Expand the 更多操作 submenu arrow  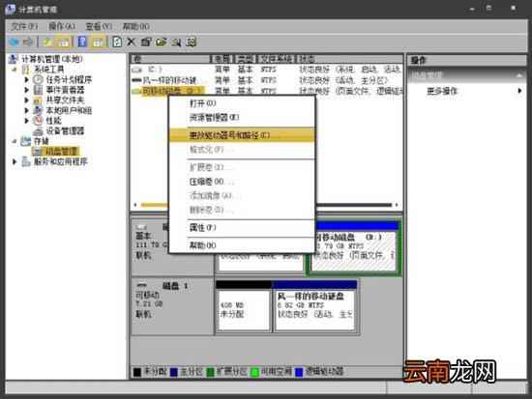pyautogui.click(x=519, y=91)
